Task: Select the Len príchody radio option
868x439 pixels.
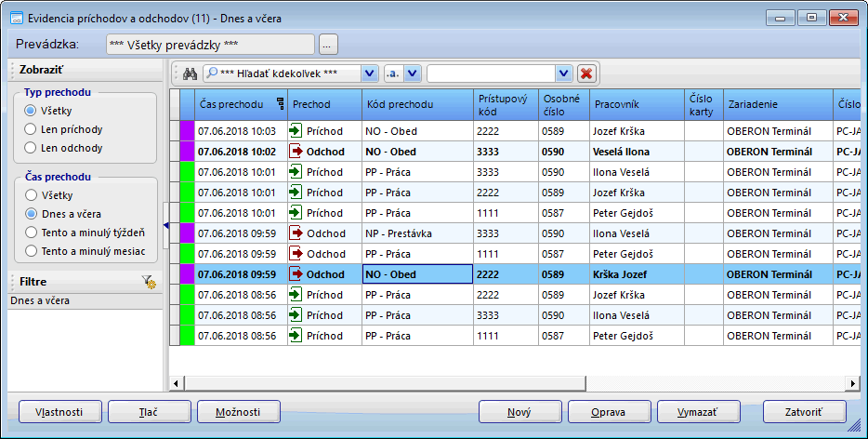Action: 31,129
